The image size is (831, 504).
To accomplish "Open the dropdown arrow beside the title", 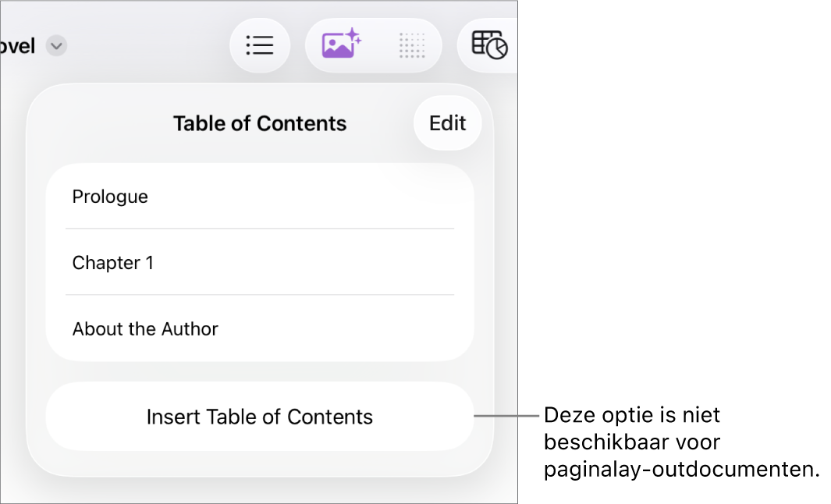I will [x=56, y=46].
